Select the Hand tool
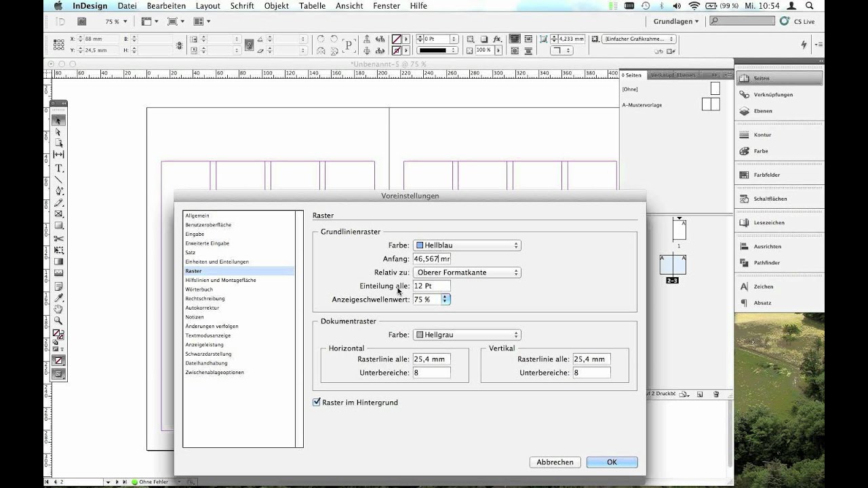This screenshot has width=868, height=488. pyautogui.click(x=59, y=310)
